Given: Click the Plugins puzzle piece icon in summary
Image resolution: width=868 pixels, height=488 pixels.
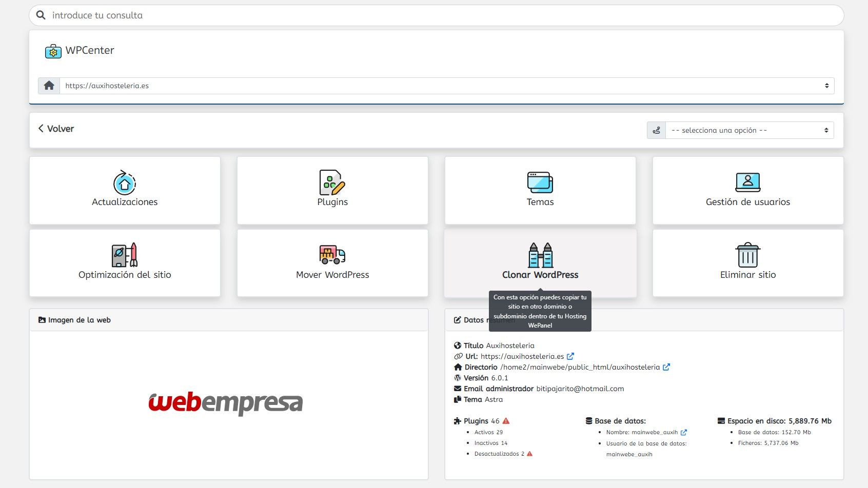Looking at the screenshot, I should click(458, 421).
